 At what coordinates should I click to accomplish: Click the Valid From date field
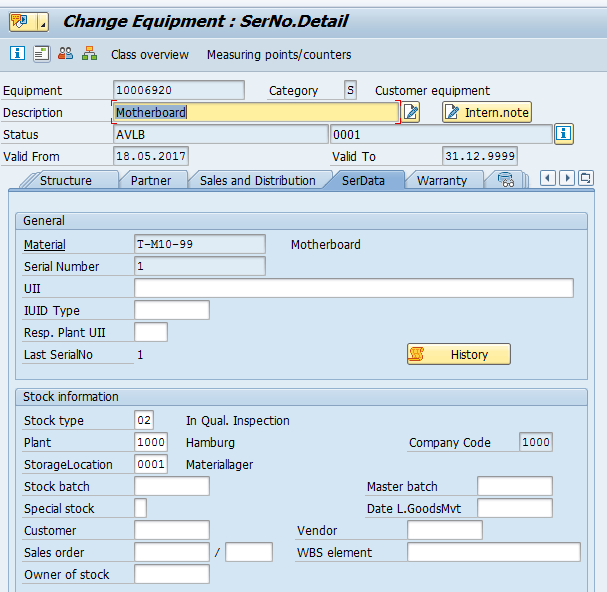[151, 156]
